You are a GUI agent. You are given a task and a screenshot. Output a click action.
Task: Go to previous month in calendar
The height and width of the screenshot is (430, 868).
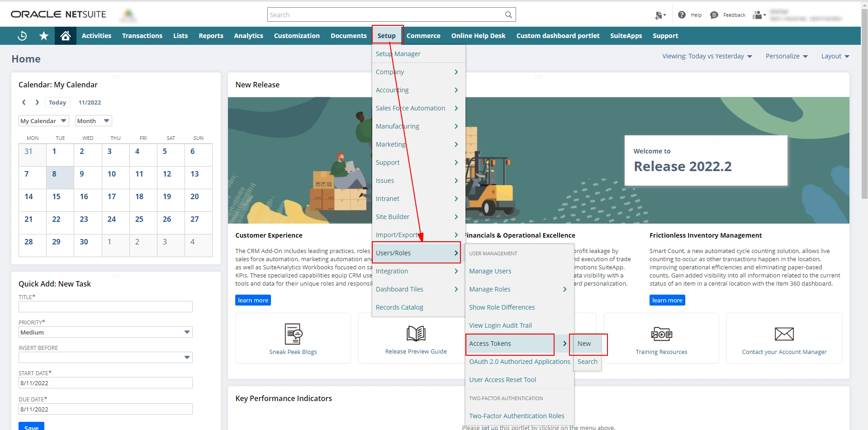click(x=24, y=102)
